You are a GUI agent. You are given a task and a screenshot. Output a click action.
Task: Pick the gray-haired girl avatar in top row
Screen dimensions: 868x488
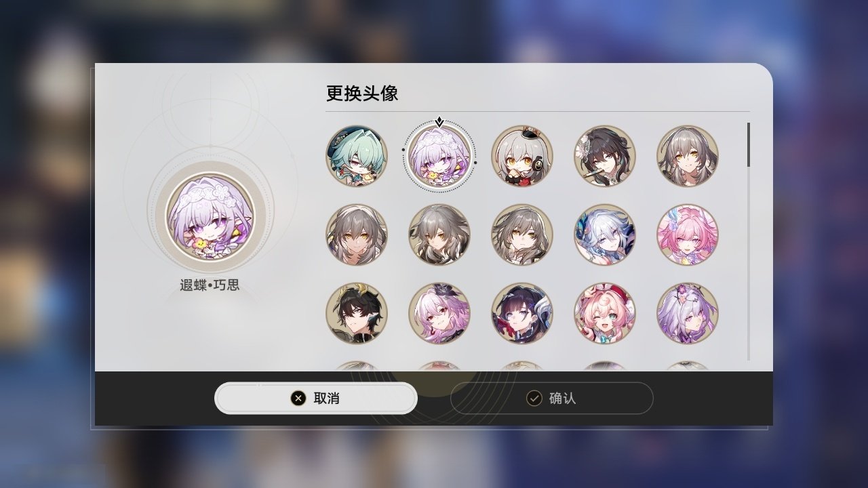688,156
